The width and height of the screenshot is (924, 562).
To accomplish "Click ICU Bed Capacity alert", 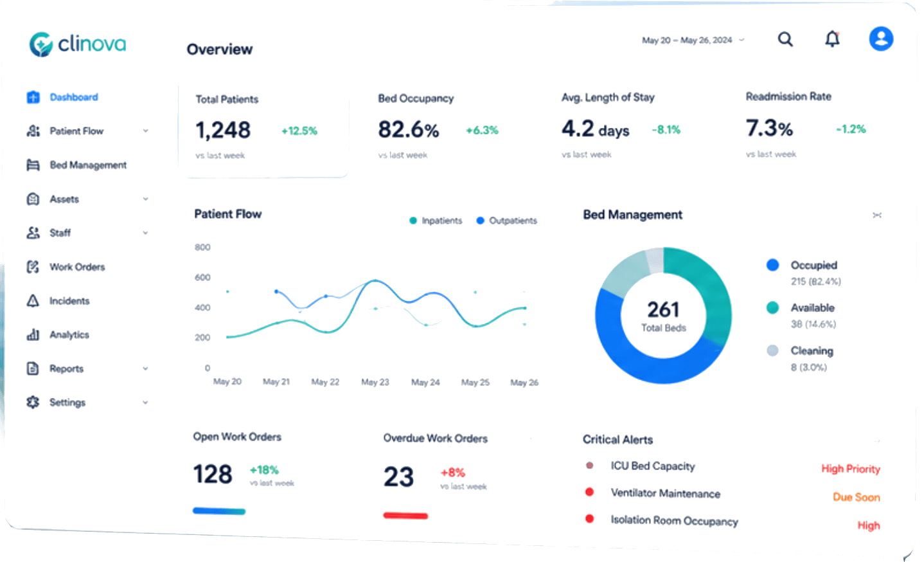I will [653, 466].
